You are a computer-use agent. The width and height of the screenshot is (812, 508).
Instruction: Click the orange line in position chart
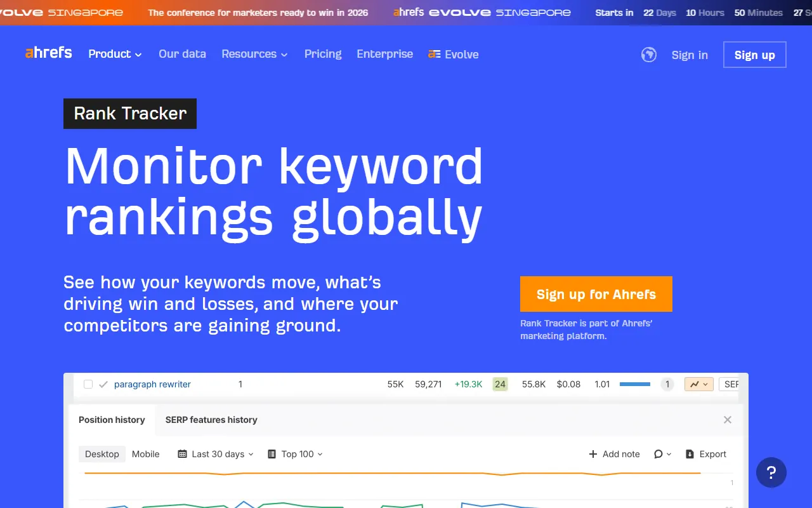(393, 473)
